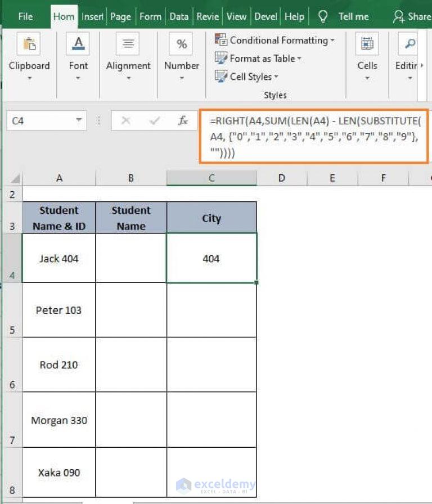
Task: Select row 7 header
Action: [x=12, y=420]
